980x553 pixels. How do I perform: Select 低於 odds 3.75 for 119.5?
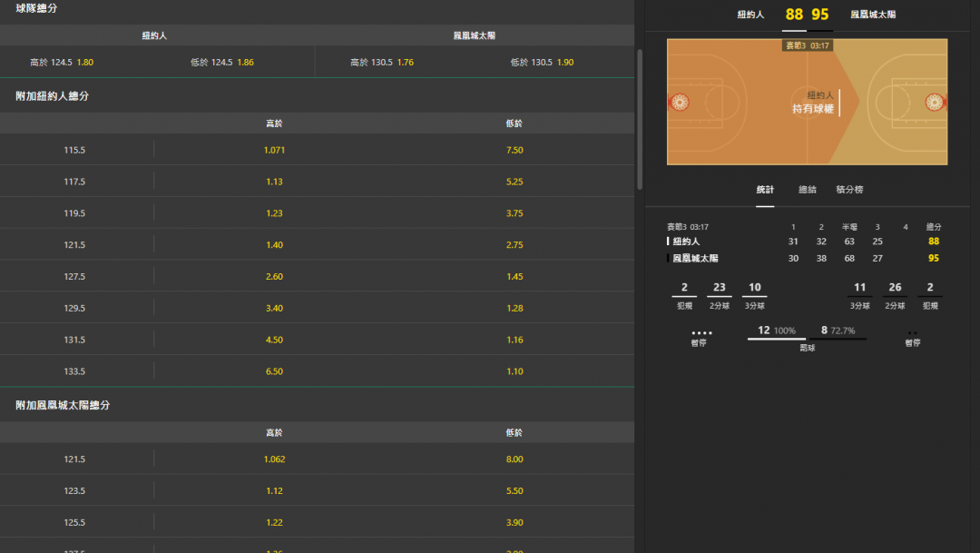pyautogui.click(x=514, y=213)
